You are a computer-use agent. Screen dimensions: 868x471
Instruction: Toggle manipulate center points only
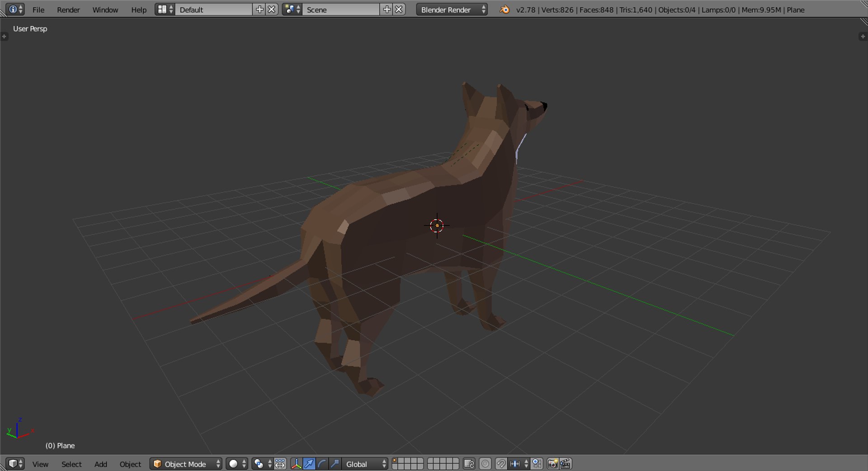pos(280,464)
